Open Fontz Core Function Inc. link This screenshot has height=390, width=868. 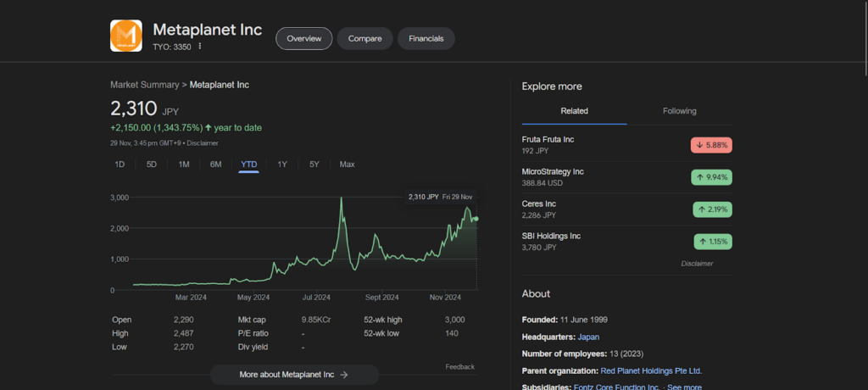point(617,387)
